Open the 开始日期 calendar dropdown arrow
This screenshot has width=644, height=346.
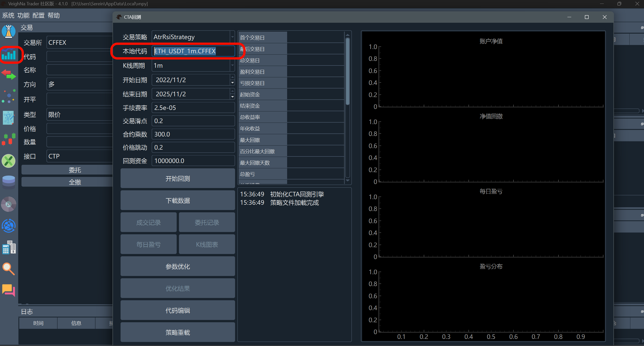coord(232,83)
